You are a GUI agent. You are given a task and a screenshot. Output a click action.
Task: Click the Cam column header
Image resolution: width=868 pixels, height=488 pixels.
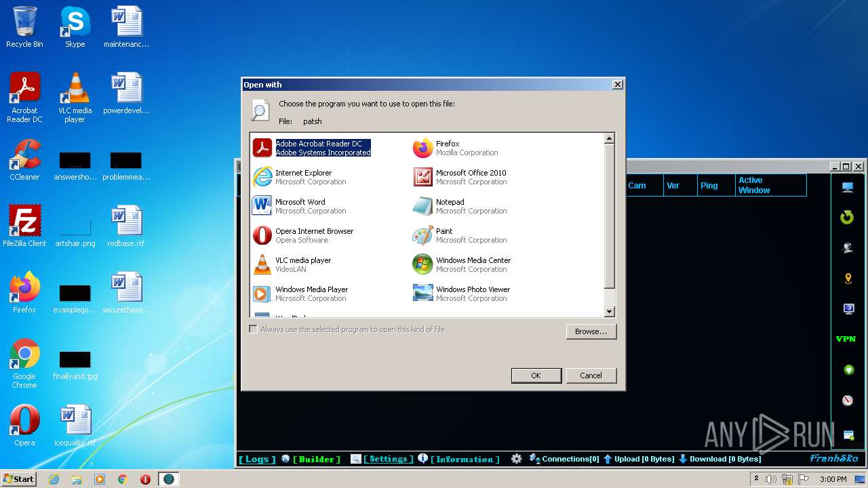(x=644, y=185)
